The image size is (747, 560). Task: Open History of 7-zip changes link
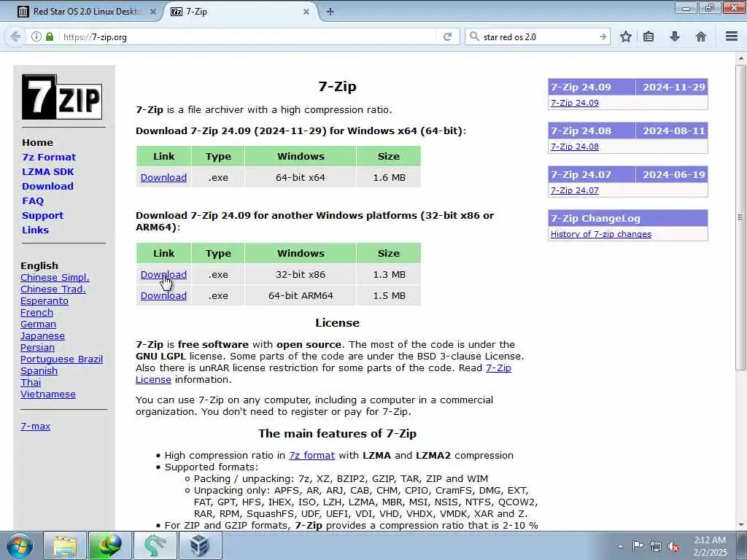pos(601,234)
